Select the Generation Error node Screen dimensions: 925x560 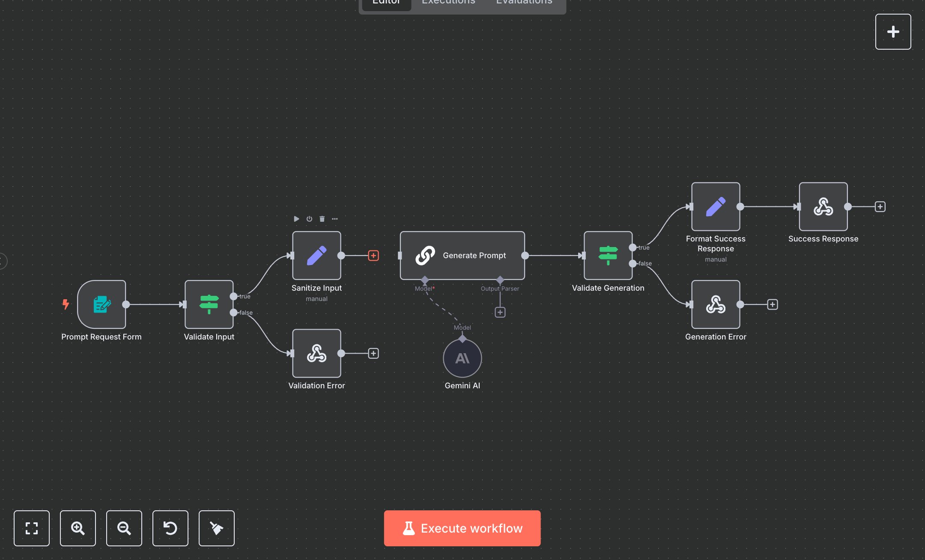tap(715, 305)
